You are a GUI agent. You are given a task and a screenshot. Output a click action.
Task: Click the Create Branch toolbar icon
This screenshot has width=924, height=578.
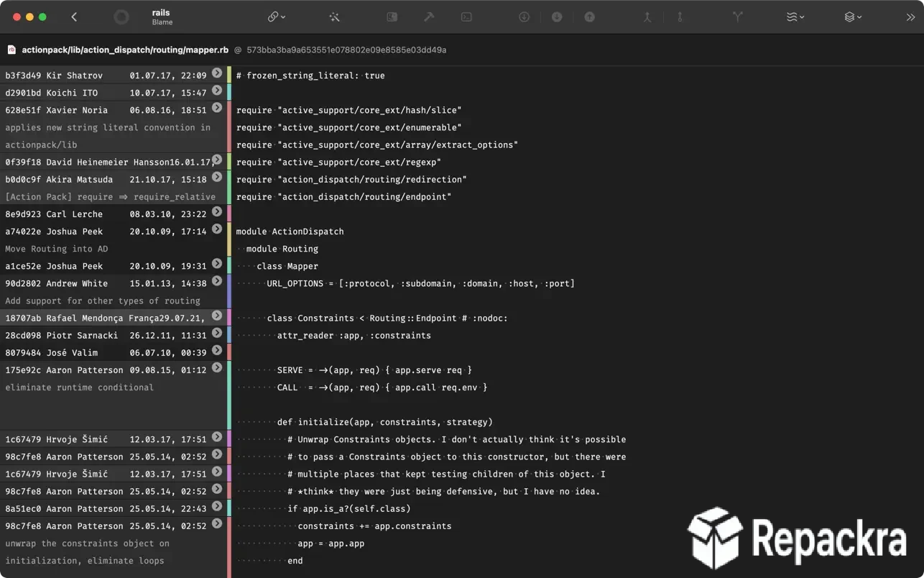pos(737,17)
